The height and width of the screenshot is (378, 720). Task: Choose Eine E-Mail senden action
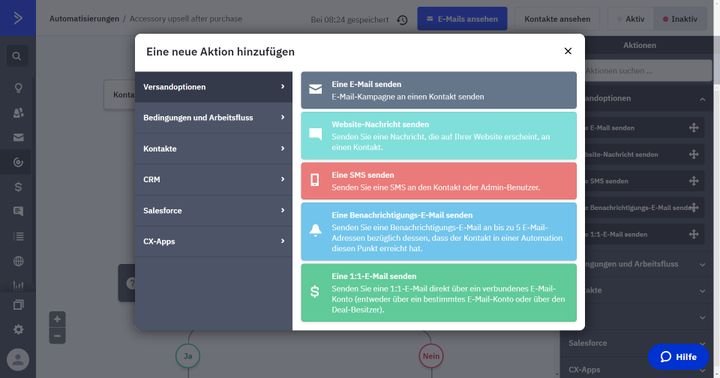click(x=439, y=90)
